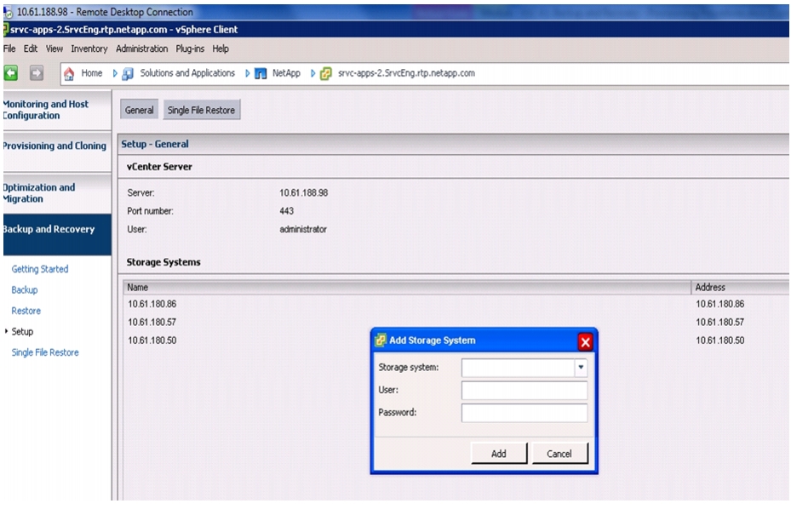Click the gray forward navigation arrow

[37, 73]
